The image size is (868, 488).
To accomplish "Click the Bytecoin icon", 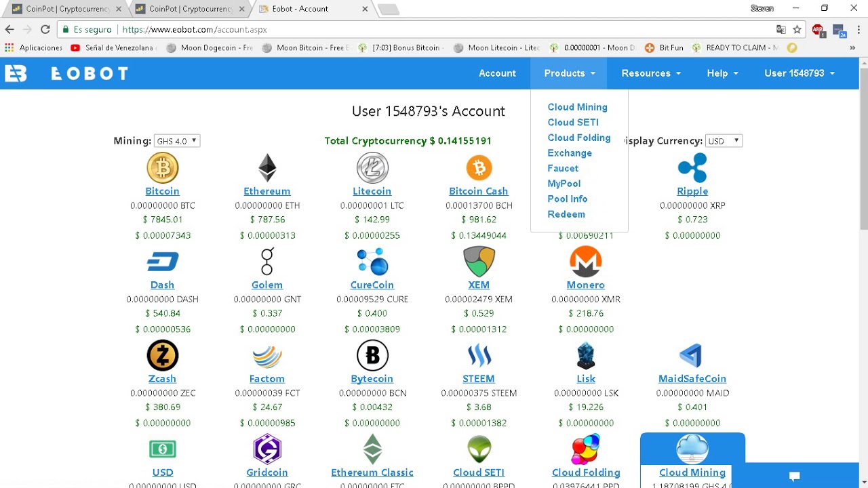I will 372,355.
